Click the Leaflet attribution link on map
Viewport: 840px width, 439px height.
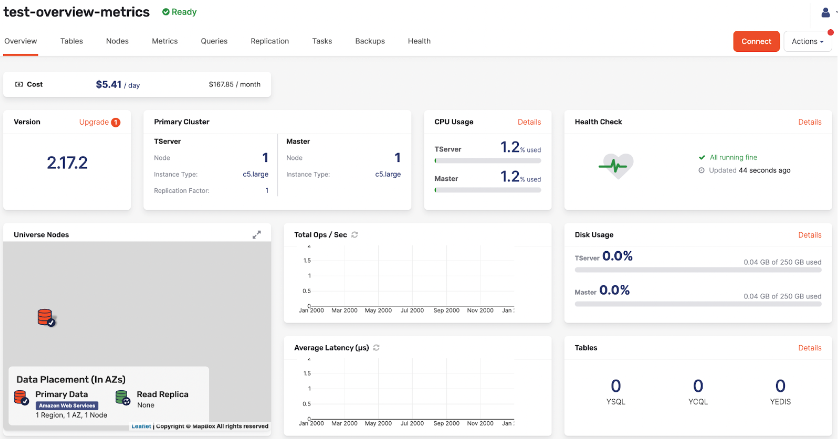[x=141, y=426]
